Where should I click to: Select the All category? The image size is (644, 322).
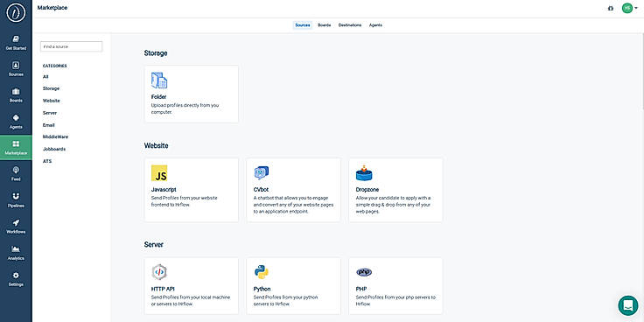point(45,76)
